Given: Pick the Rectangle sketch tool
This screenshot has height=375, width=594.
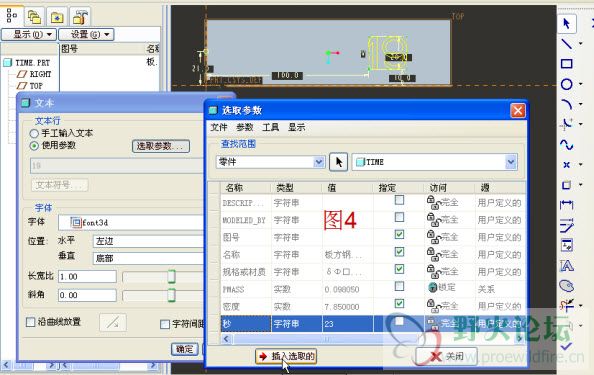Looking at the screenshot, I should coord(567,64).
